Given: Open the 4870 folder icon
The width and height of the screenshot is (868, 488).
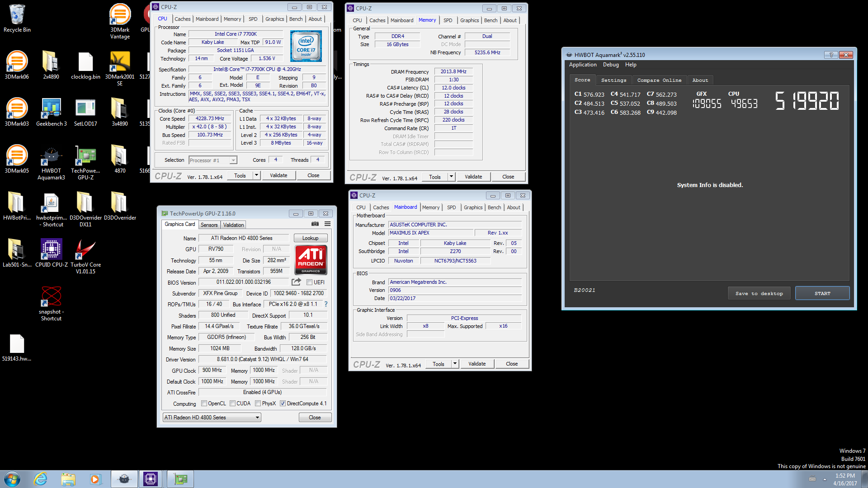Looking at the screenshot, I should (120, 159).
